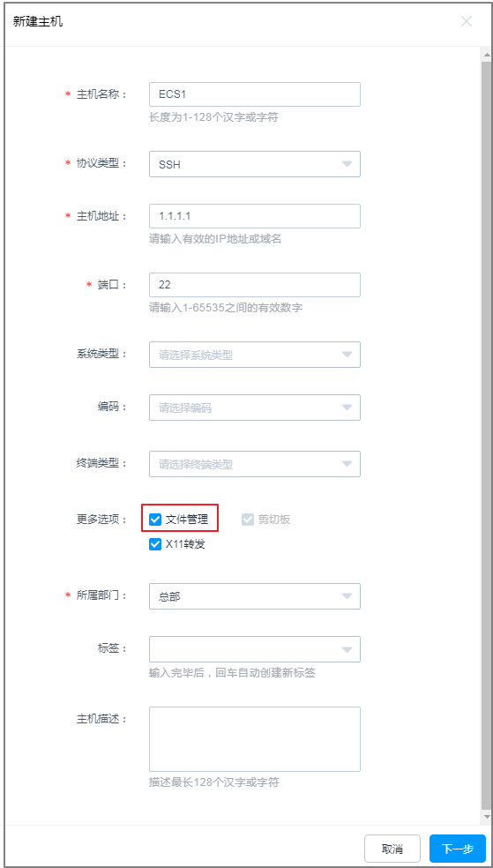Click the 文件管理 label text
The image size is (493, 868).
click(187, 520)
